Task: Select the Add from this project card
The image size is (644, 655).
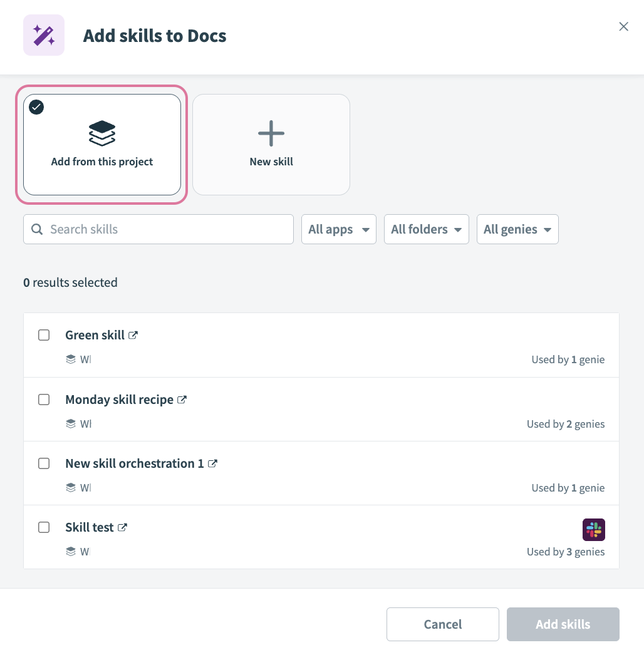Action: 101,144
